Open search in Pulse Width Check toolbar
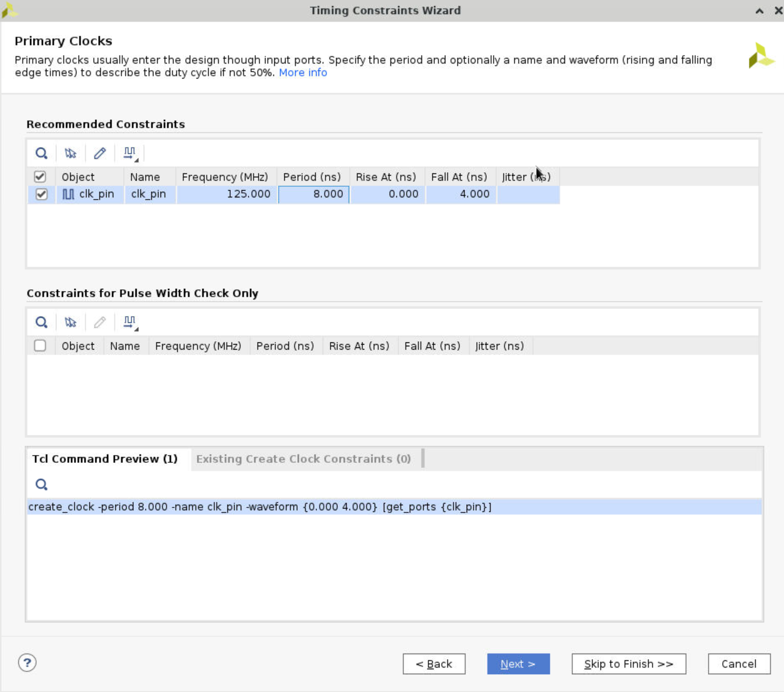Viewport: 784px width, 692px height. coord(41,322)
